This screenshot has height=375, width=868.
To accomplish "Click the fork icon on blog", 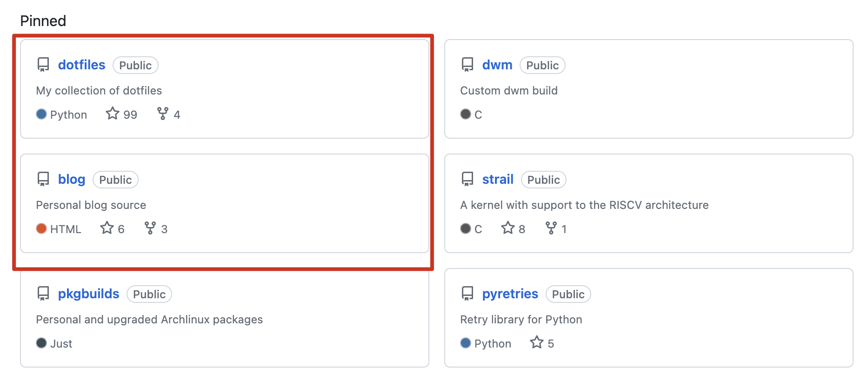I will click(x=150, y=228).
